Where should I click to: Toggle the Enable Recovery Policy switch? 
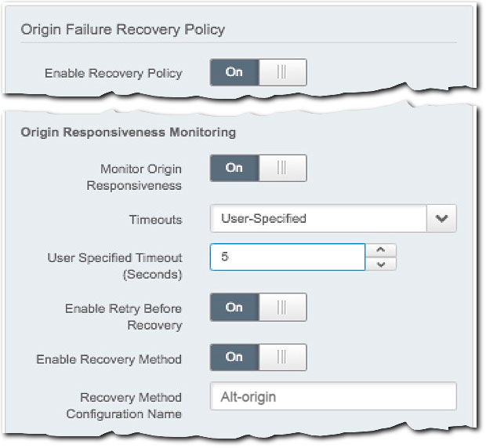coord(258,72)
